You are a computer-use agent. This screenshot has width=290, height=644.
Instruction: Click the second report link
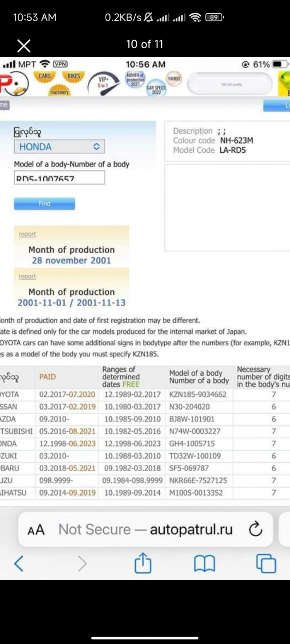pos(27,276)
